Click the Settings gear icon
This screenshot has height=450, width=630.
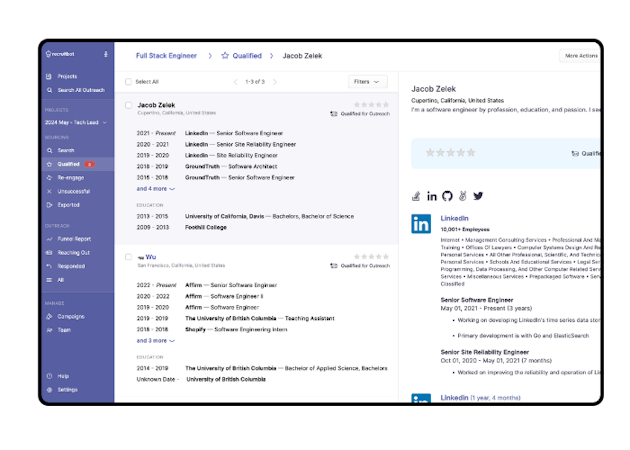click(49, 390)
